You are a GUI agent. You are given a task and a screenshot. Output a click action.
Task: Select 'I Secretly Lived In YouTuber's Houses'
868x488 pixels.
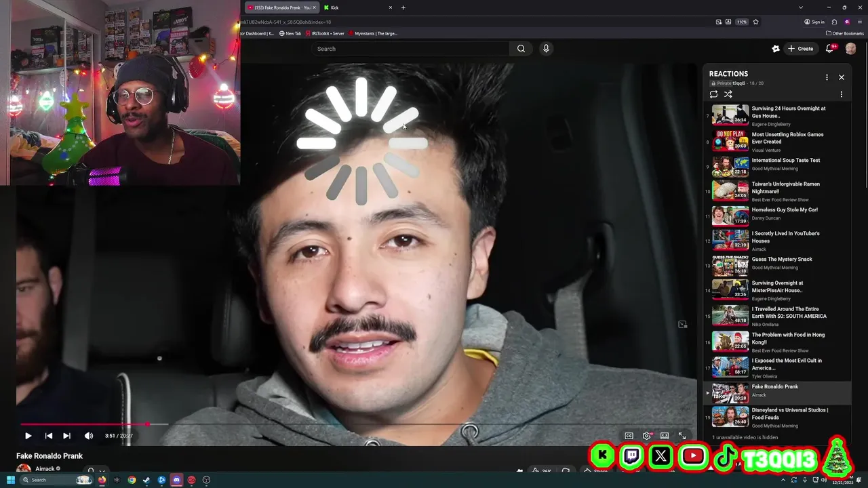(x=778, y=241)
